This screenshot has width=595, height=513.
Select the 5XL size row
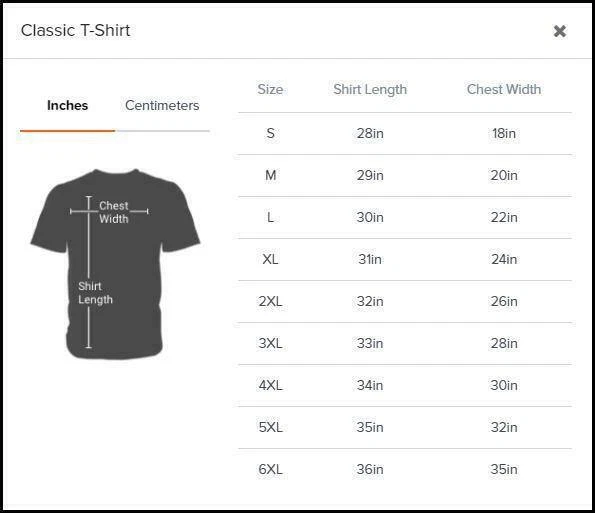click(405, 428)
